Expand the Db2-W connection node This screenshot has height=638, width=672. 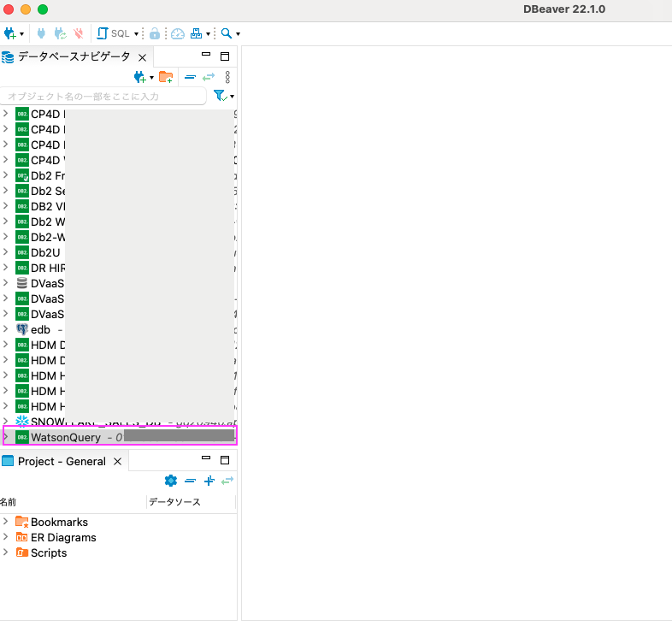(x=5, y=237)
